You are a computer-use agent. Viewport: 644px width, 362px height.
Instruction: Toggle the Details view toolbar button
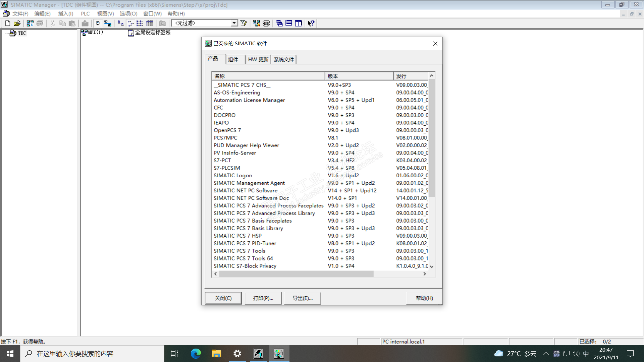pyautogui.click(x=150, y=23)
